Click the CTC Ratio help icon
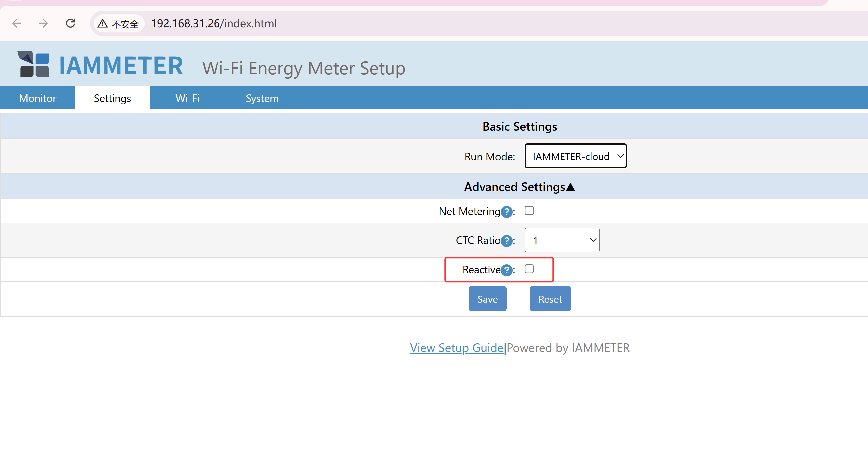The image size is (868, 458). tap(507, 241)
